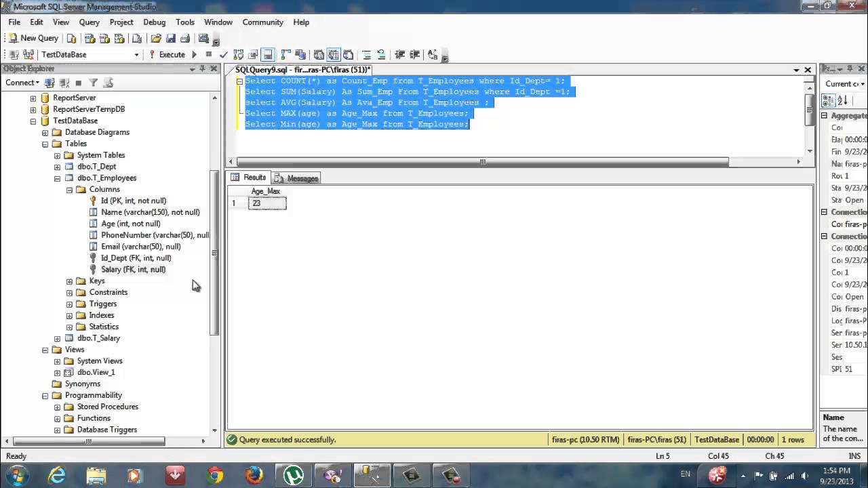Collapse the TestDataBase node
The image size is (868, 488).
[x=33, y=121]
